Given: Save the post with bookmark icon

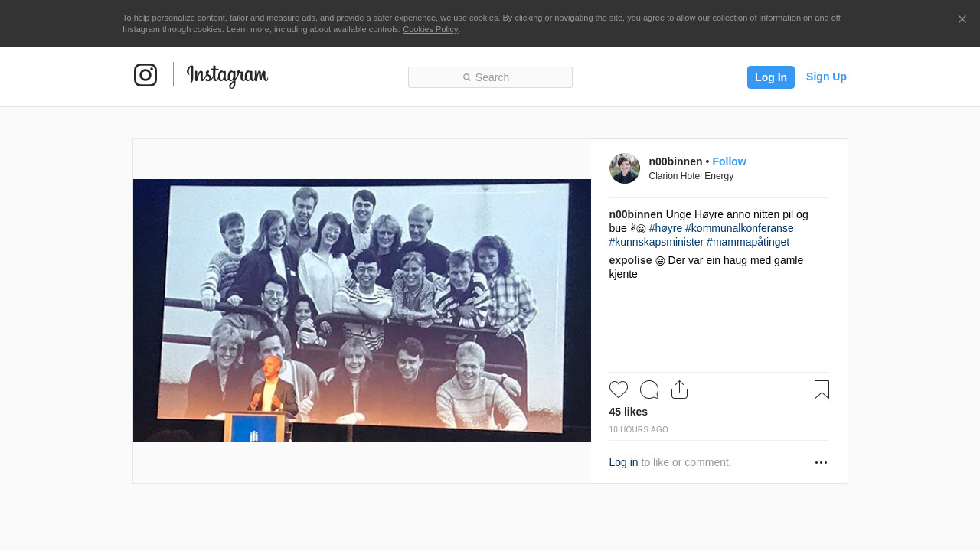Looking at the screenshot, I should pos(822,390).
